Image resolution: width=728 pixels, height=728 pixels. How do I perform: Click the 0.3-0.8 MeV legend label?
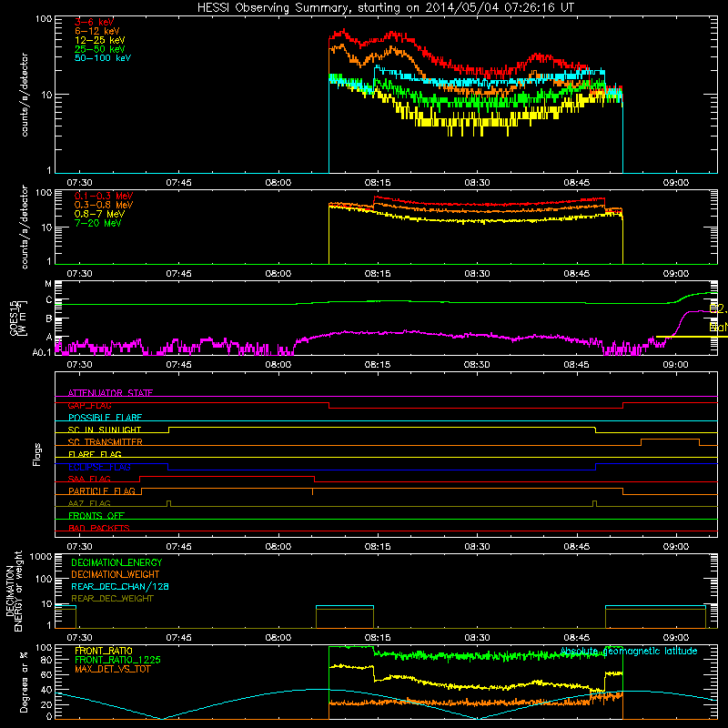(x=104, y=205)
